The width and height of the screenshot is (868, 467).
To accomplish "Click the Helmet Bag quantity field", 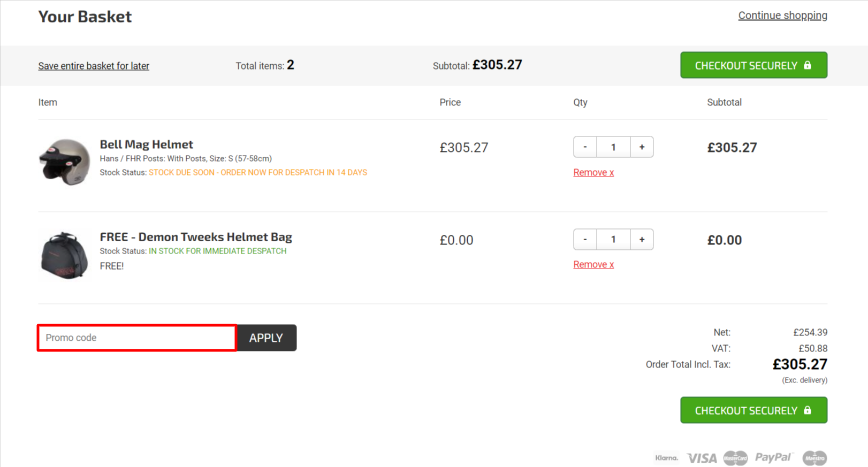I will (x=613, y=240).
